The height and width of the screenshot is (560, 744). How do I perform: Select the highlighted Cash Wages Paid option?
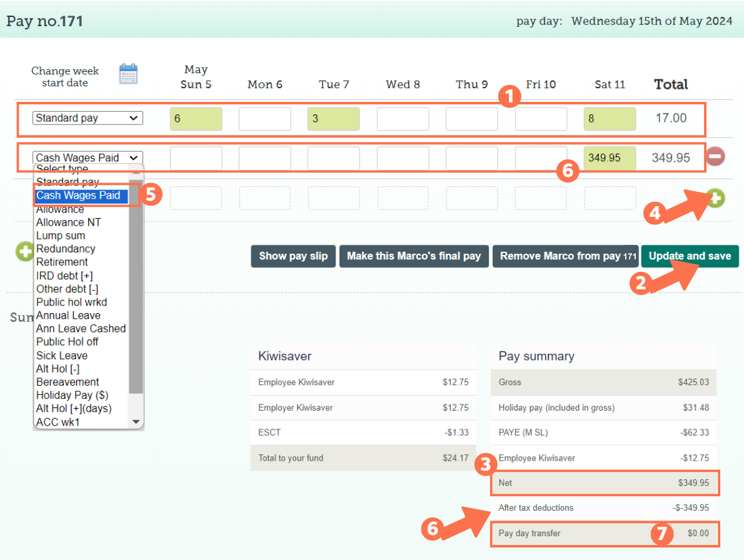[x=78, y=195]
